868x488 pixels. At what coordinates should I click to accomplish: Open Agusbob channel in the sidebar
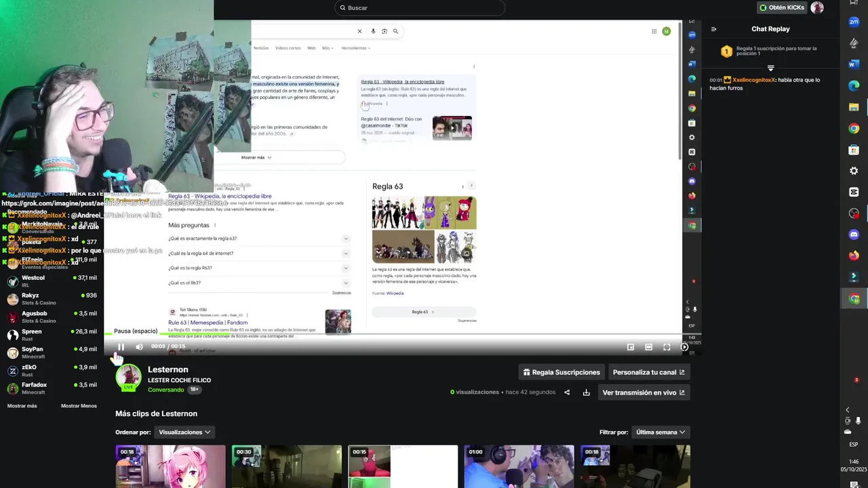[52, 317]
